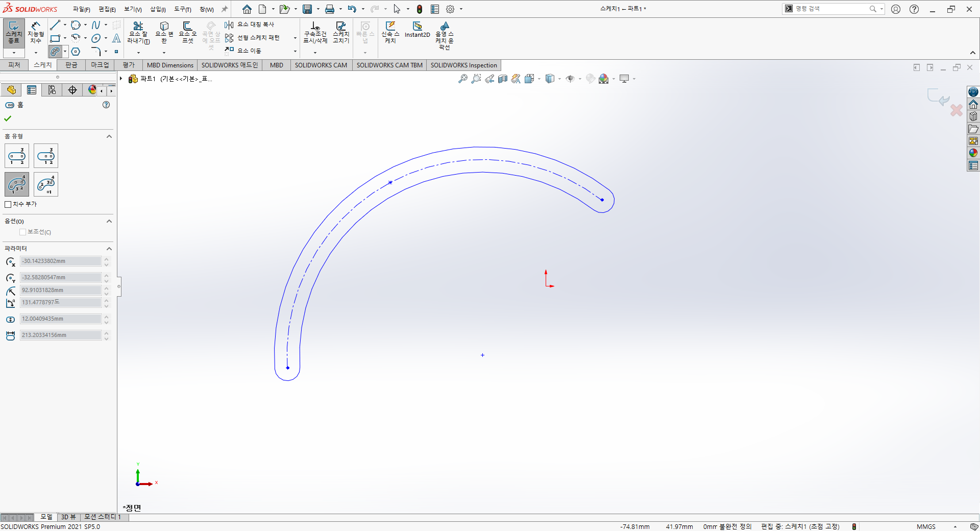This screenshot has width=980, height=531.
Task: Click the Rebuild traffic light icon
Action: click(x=420, y=9)
